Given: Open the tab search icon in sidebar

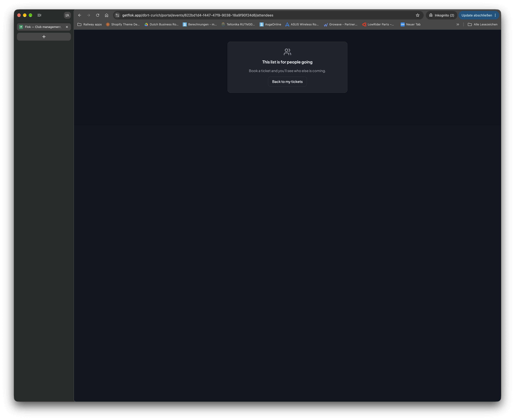Looking at the screenshot, I should [67, 15].
